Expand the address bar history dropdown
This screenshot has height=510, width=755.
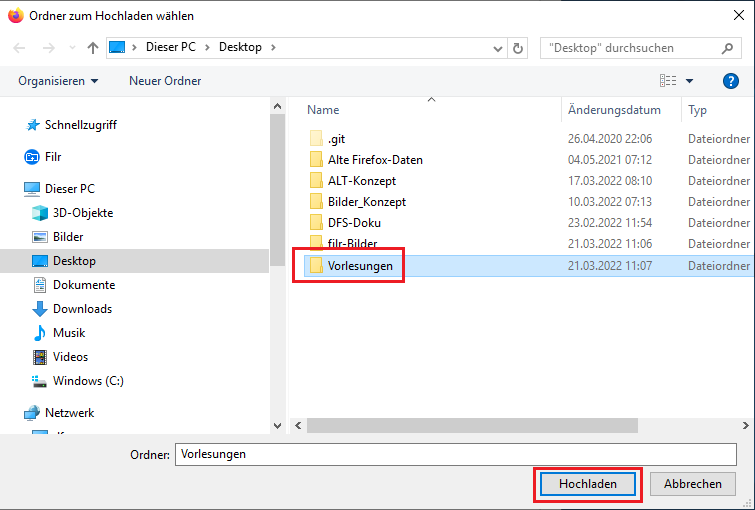pyautogui.click(x=498, y=48)
